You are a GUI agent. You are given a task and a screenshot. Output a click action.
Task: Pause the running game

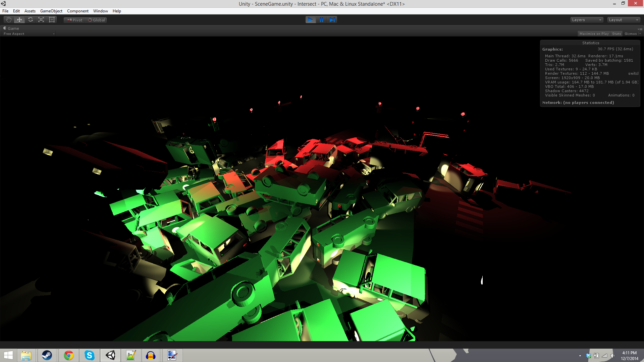click(x=321, y=20)
